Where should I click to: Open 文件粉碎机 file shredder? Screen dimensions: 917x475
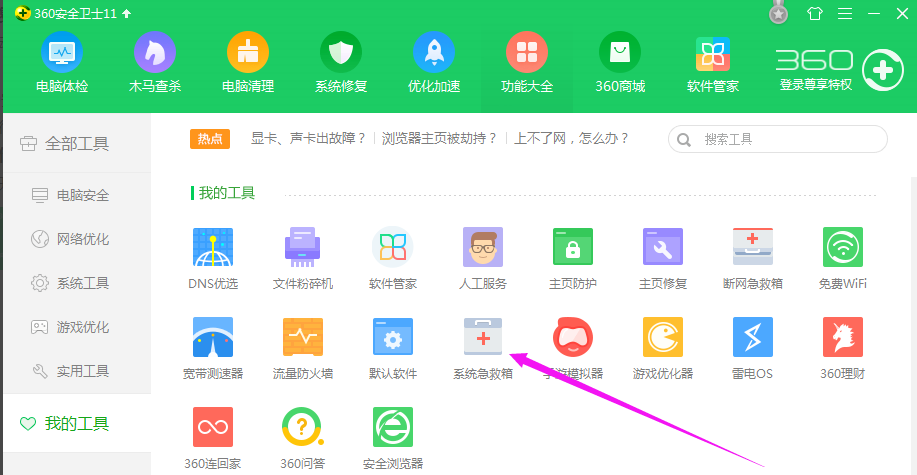point(303,259)
